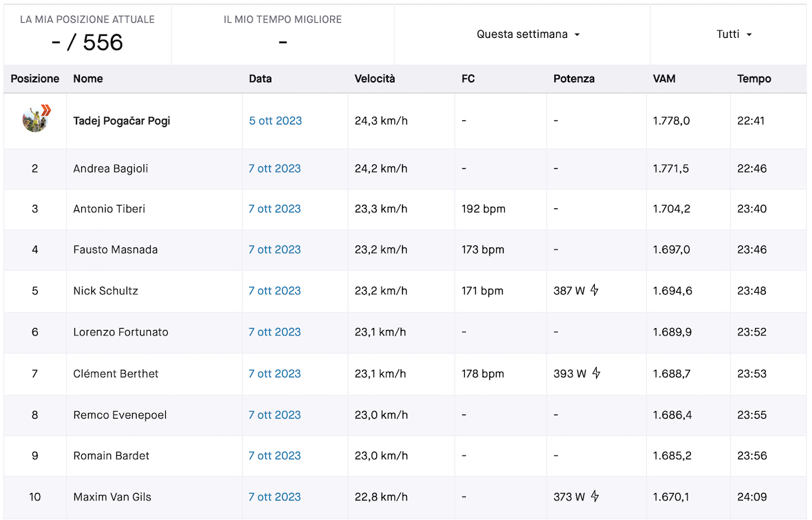Click the VAM column header
This screenshot has width=812, height=520.
click(664, 78)
